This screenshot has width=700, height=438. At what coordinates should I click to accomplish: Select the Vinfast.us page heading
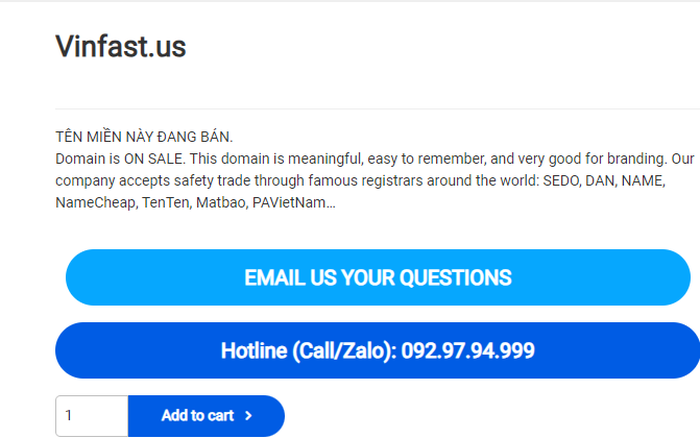coord(121,46)
